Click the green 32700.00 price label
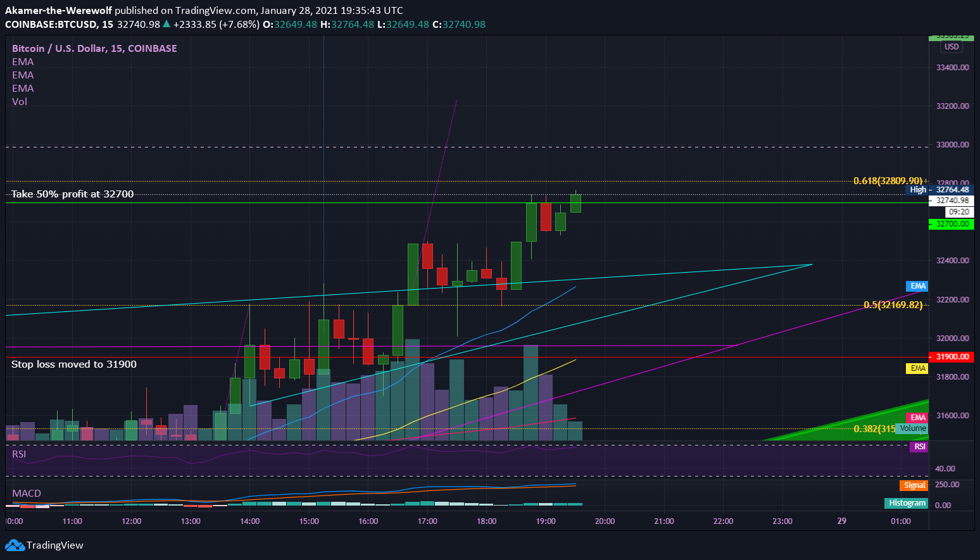Screen dimensions: 980x560 pos(951,224)
